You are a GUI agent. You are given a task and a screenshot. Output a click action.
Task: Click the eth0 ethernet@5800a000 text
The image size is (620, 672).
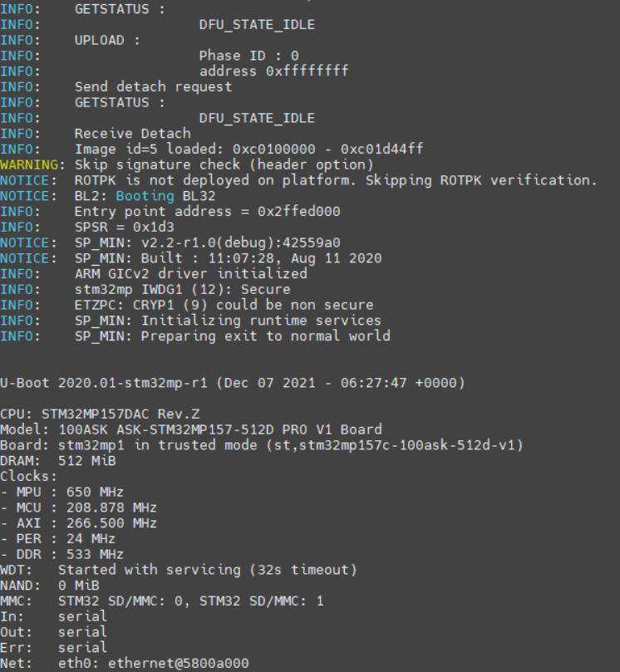[x=153, y=664]
